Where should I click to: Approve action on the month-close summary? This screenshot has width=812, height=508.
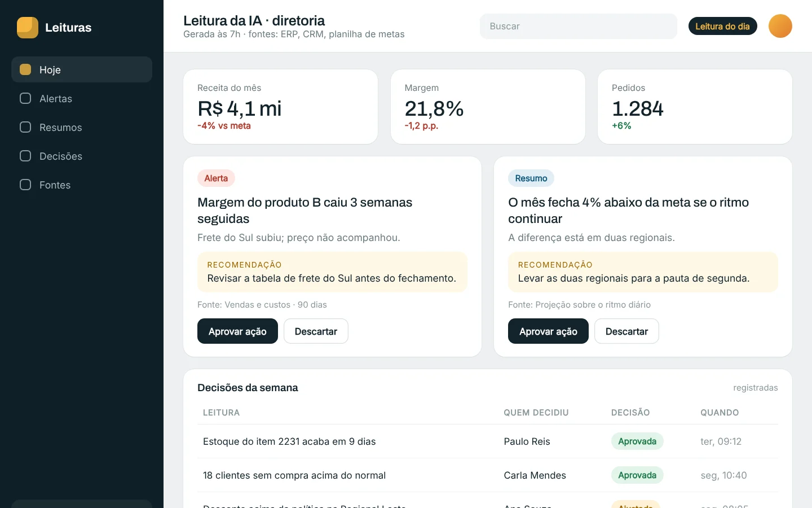click(548, 331)
